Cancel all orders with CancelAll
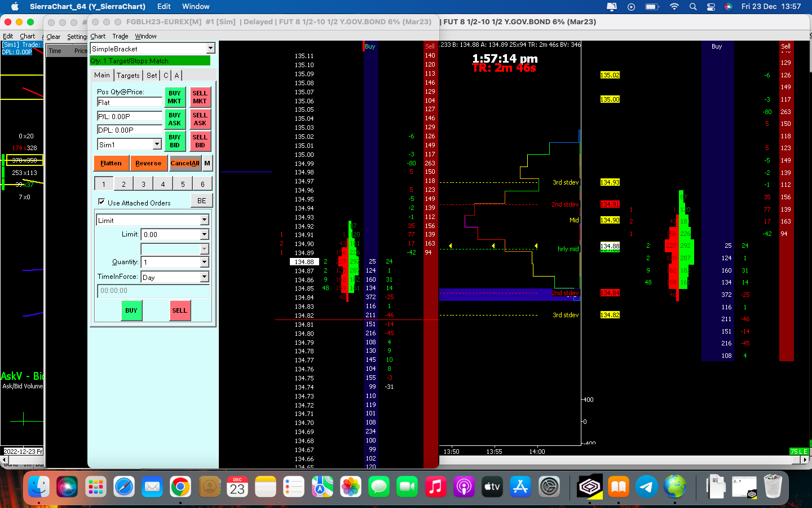812x508 pixels. 185,163
